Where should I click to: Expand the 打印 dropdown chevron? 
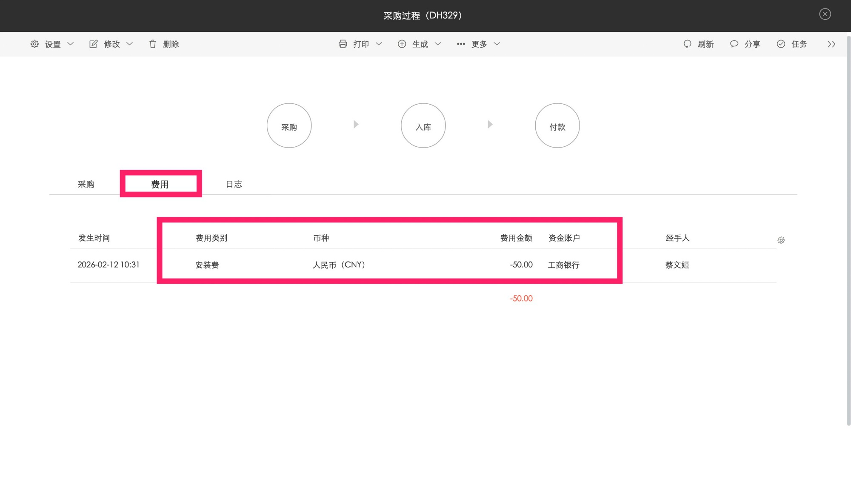pos(379,44)
